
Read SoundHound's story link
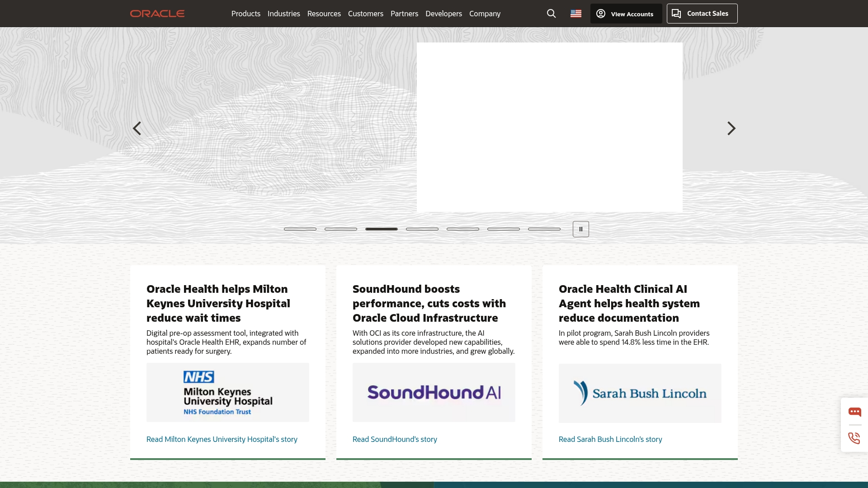pos(395,439)
